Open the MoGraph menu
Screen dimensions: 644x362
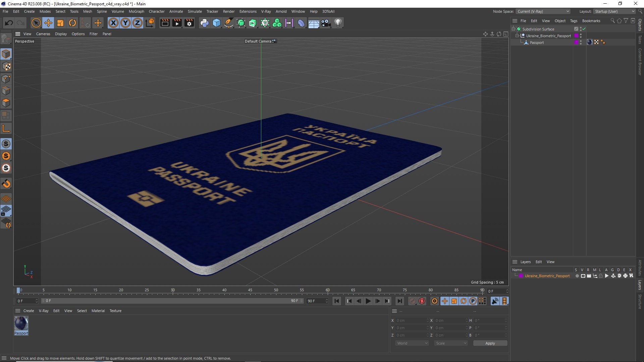tap(136, 11)
